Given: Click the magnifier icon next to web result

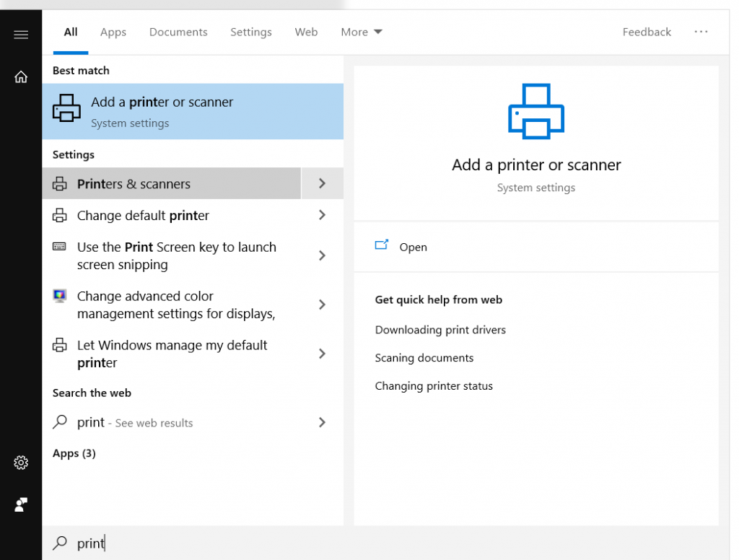Looking at the screenshot, I should tap(60, 421).
